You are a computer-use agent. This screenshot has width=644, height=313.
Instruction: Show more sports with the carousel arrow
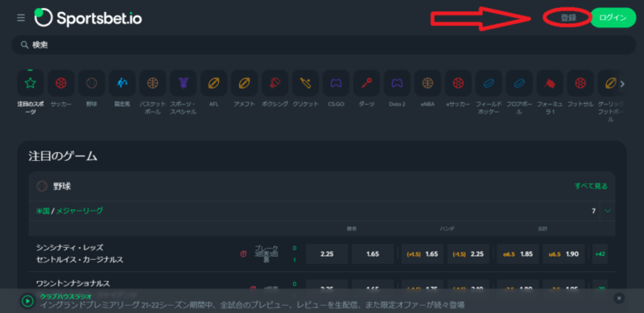[x=622, y=84]
